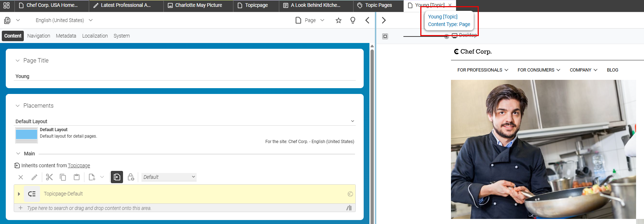Adjust the preview device slider handle
Viewport: 644px width, 224px height.
(447, 36)
